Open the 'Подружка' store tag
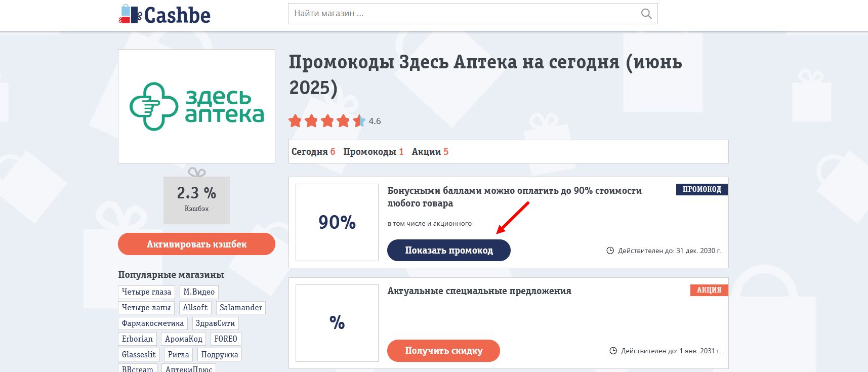 click(220, 355)
